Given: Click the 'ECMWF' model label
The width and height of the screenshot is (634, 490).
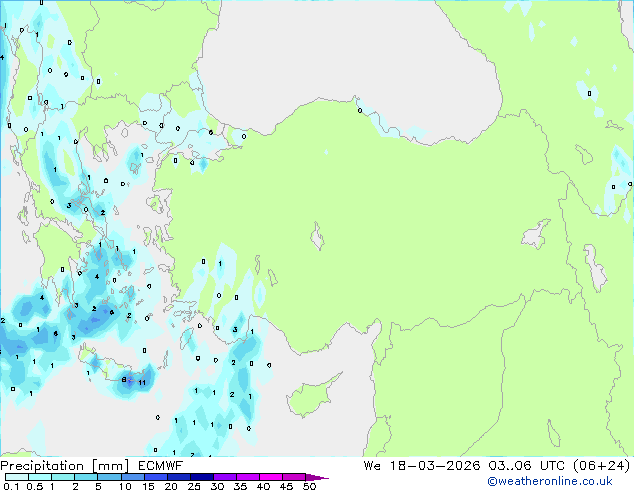Looking at the screenshot, I should pos(161,466).
